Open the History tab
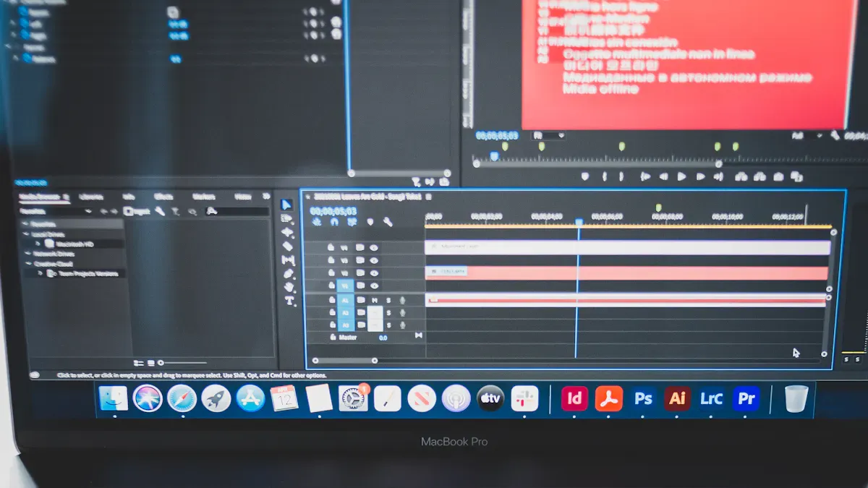This screenshot has width=868, height=488. click(243, 197)
